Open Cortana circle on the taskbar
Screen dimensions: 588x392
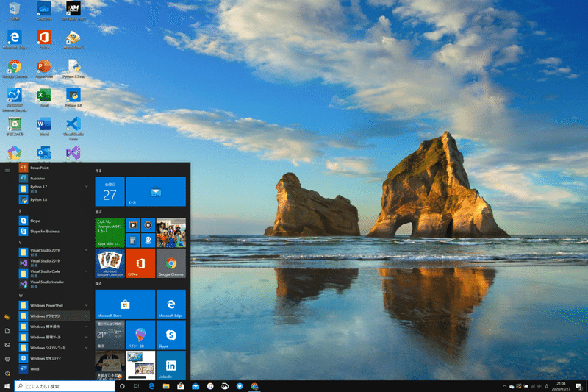[122, 386]
